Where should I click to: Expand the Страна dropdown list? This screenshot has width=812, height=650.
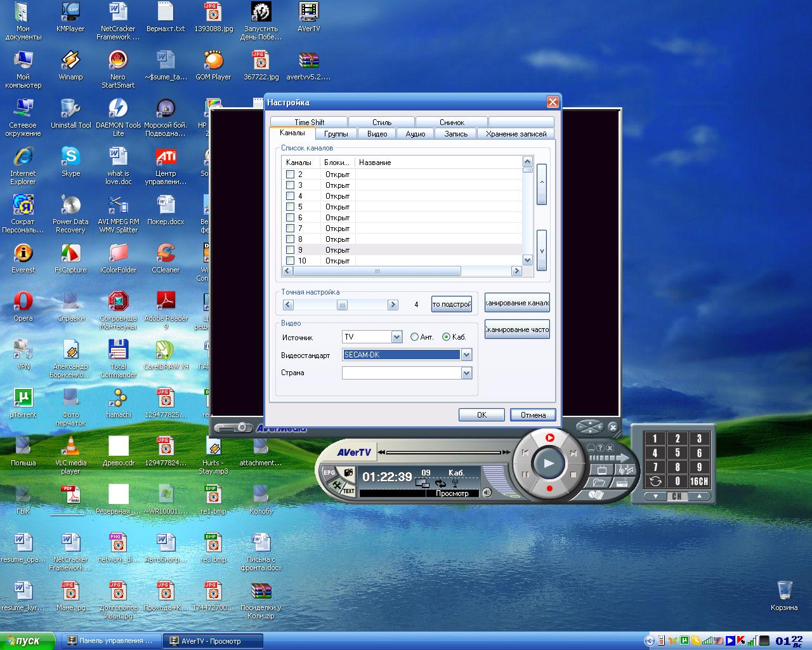[x=466, y=373]
